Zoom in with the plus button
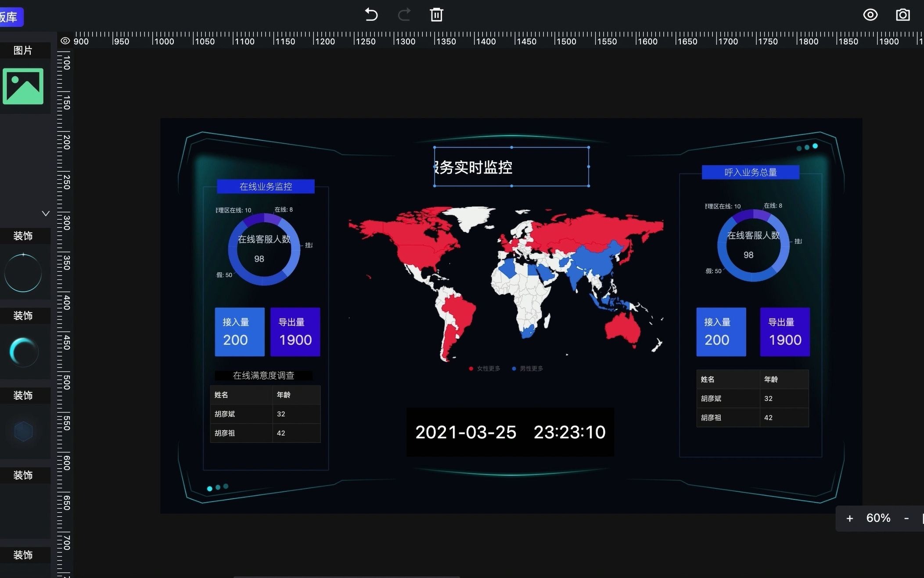Viewport: 924px width, 578px height. pos(849,518)
